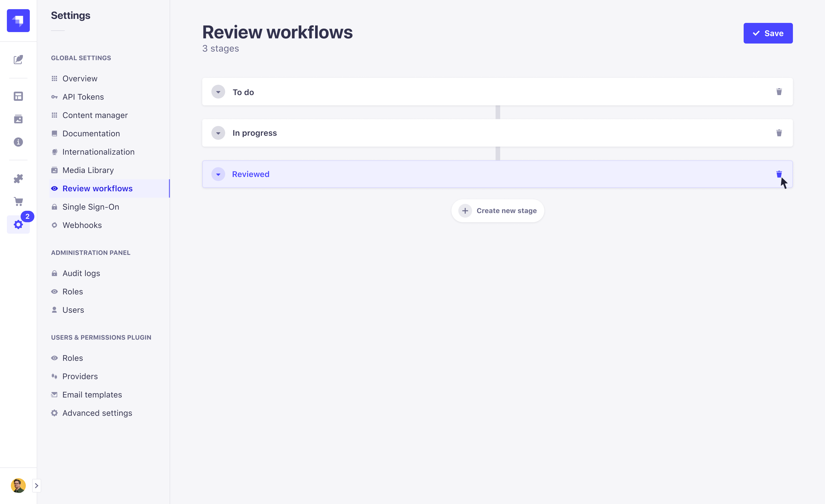This screenshot has height=504, width=825.
Task: Open Marketplace shopping cart icon
Action: click(18, 202)
